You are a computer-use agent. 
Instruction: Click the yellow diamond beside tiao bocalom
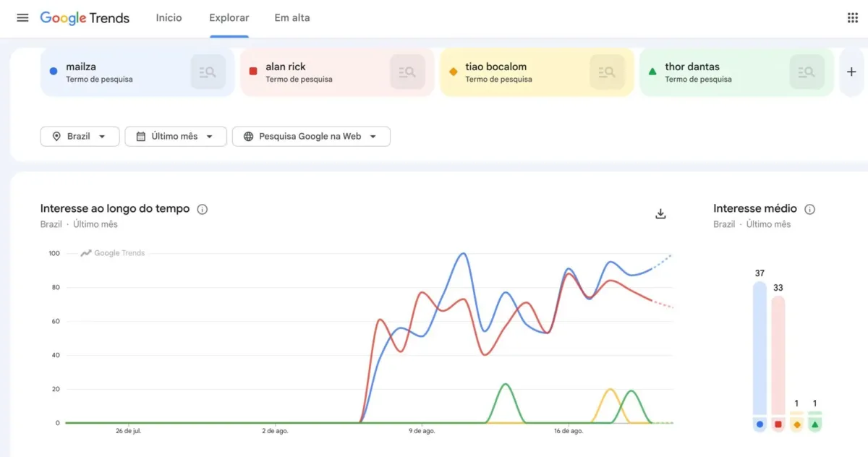(453, 72)
